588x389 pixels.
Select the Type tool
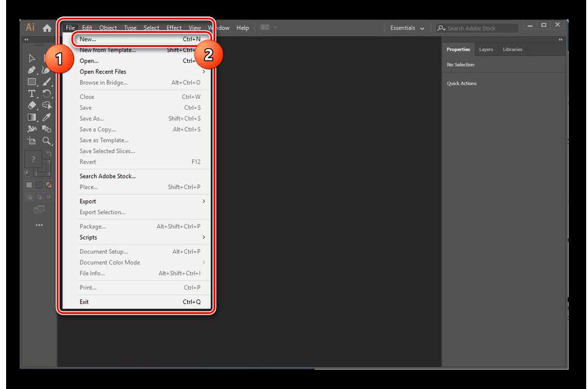tap(32, 93)
